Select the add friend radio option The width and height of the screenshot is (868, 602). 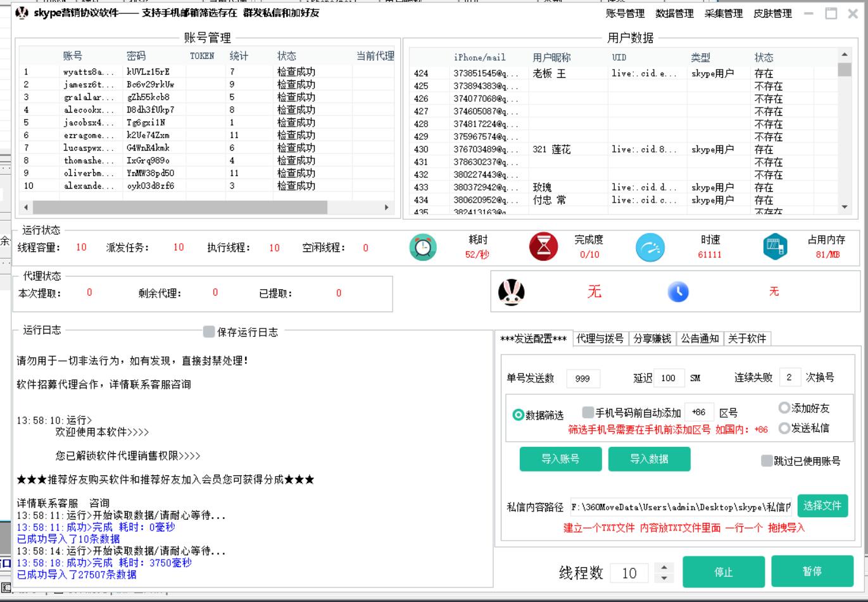tap(784, 408)
